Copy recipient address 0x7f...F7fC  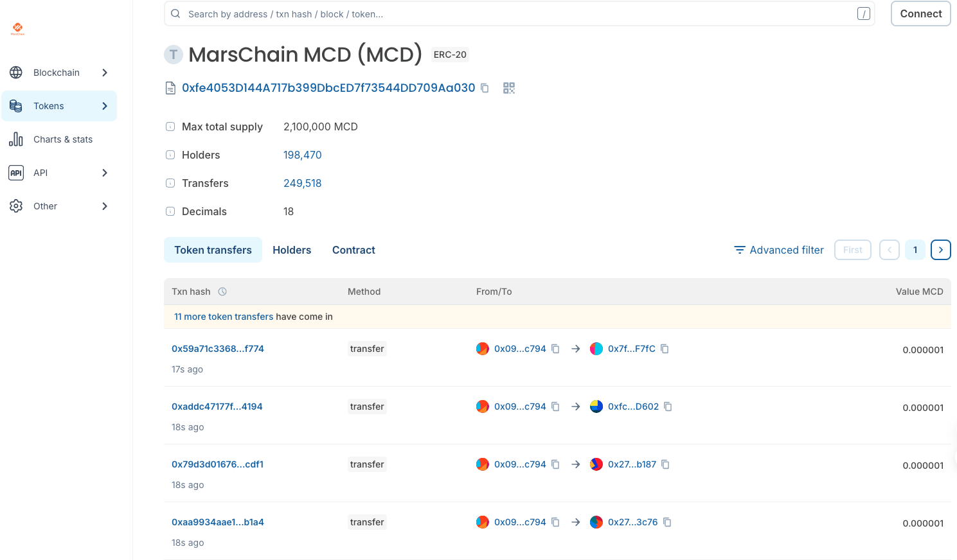point(665,349)
